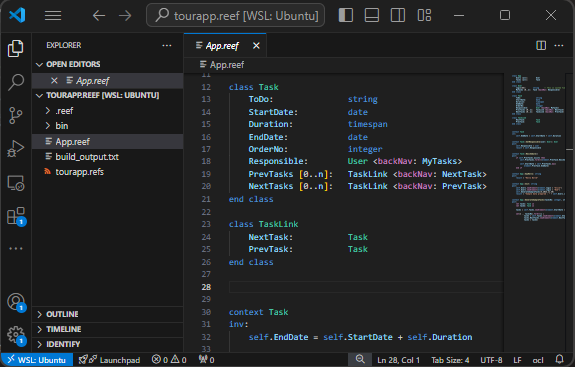Click the code minimap overview
Image resolution: width=575 pixels, height=367 pixels.
(x=538, y=147)
